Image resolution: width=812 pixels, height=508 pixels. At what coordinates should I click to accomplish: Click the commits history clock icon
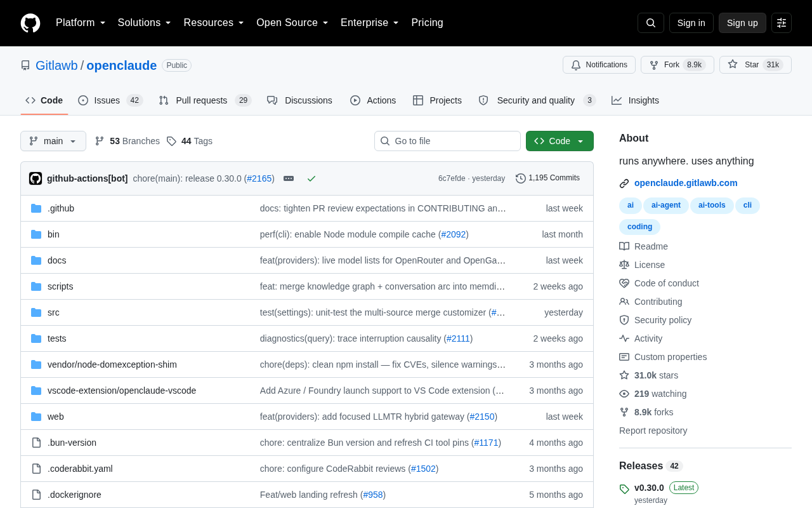(521, 178)
